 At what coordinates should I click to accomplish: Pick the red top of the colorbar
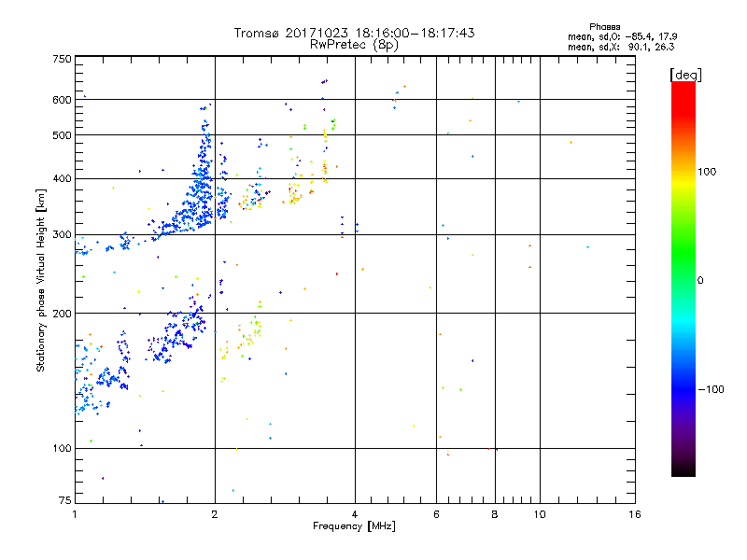point(683,86)
